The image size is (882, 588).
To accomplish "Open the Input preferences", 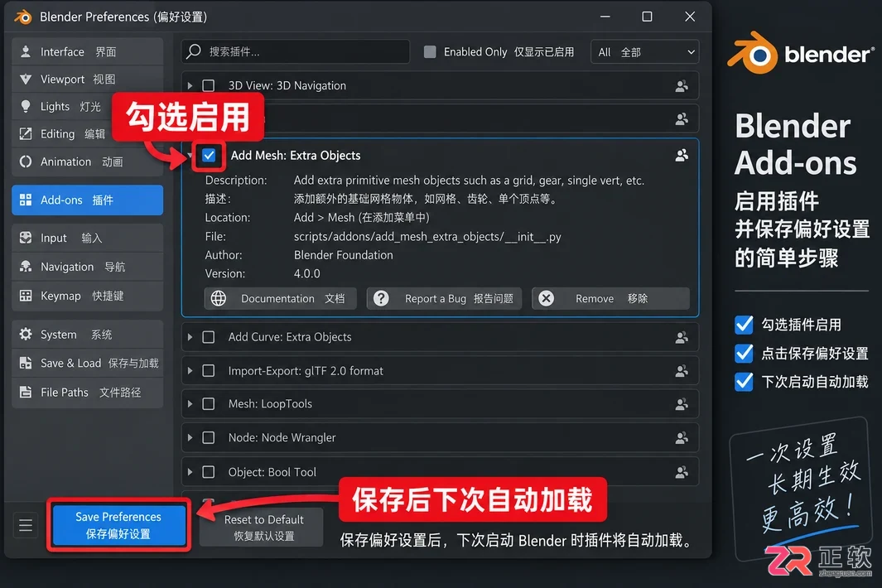I will pyautogui.click(x=87, y=238).
